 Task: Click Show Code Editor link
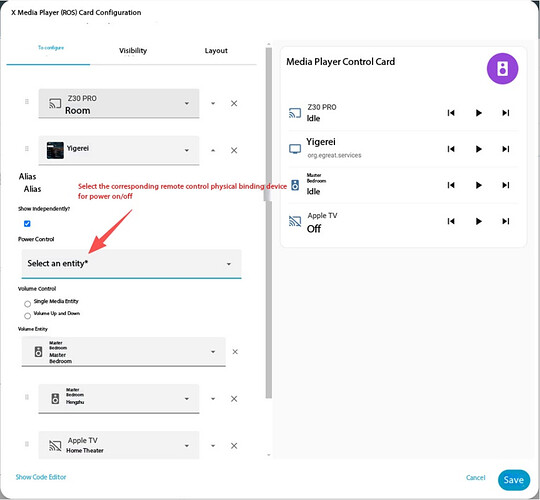tap(41, 477)
